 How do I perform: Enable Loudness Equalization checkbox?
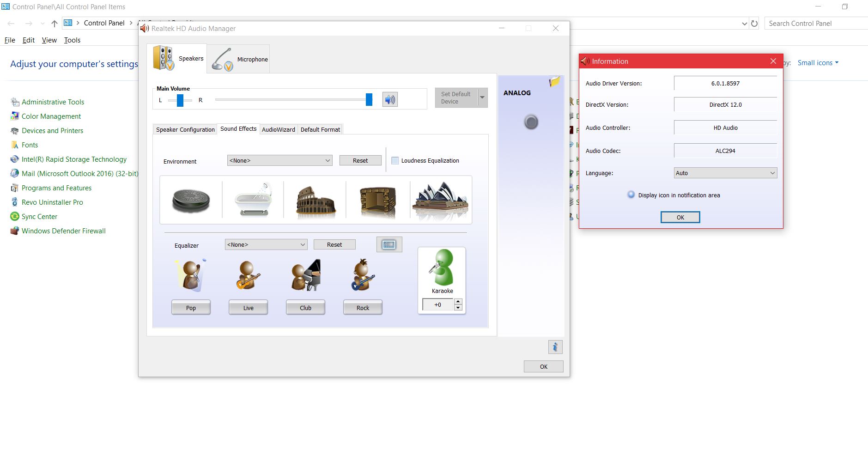point(395,161)
